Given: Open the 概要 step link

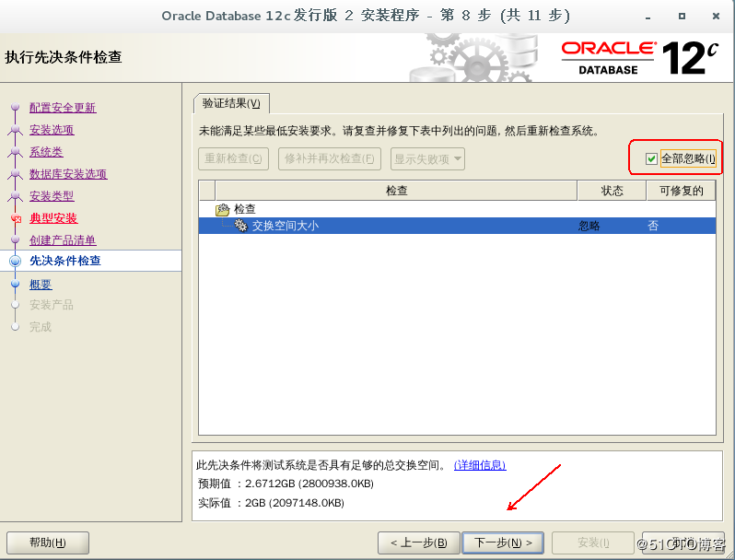Looking at the screenshot, I should [41, 284].
